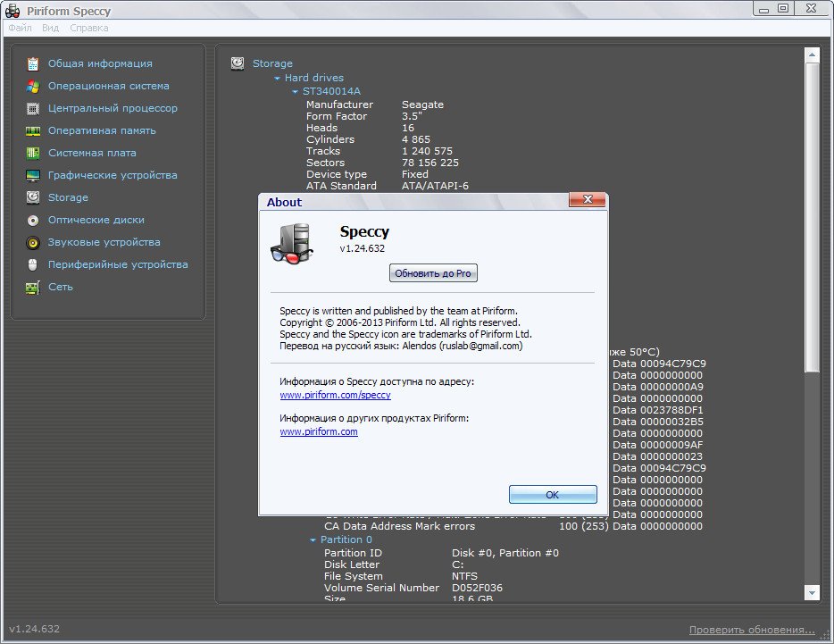The height and width of the screenshot is (644, 834).
Task: Click the Windows flag icon for Операционная система
Action: point(33,87)
